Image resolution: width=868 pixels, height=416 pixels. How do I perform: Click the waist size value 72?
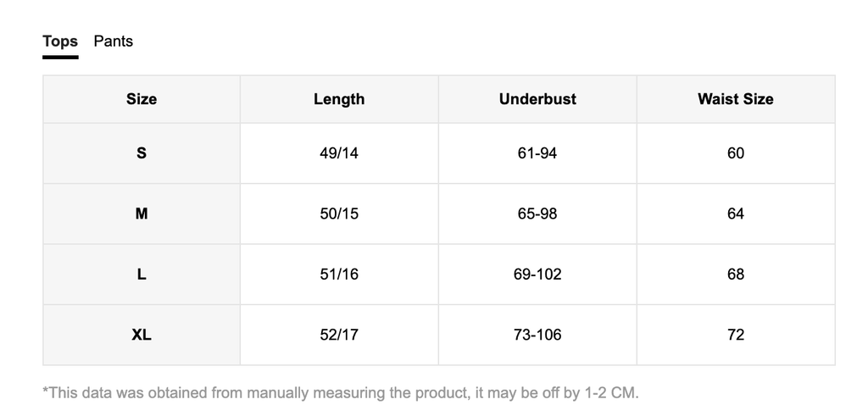[x=735, y=335]
